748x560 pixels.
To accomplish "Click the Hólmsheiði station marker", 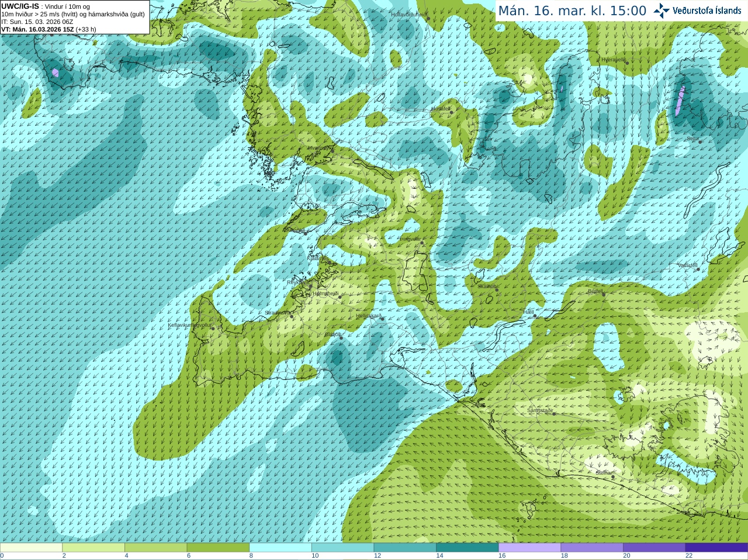I will (340, 297).
